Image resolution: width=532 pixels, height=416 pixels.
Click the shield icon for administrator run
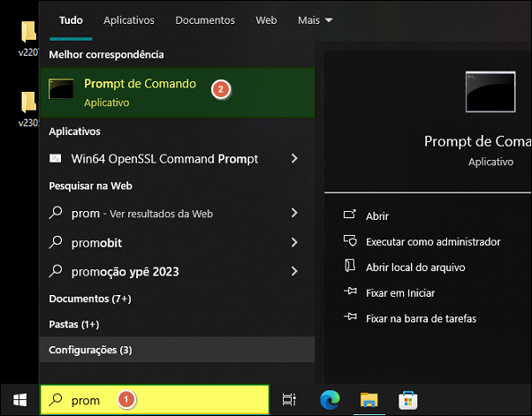click(350, 240)
